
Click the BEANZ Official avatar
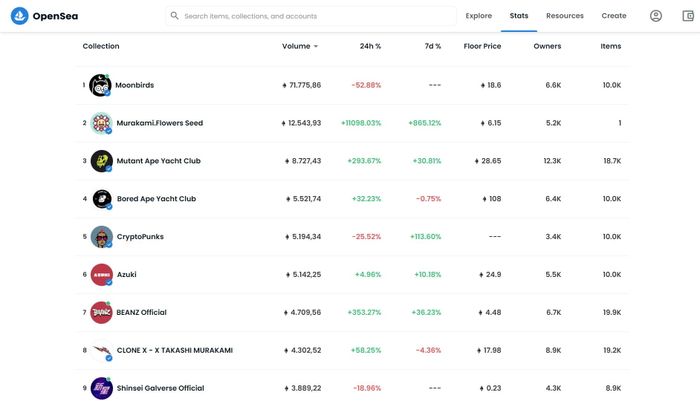[x=101, y=313]
